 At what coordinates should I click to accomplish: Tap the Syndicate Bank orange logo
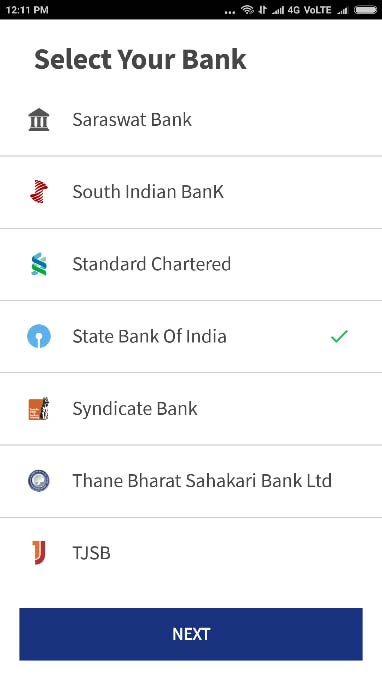(x=39, y=408)
